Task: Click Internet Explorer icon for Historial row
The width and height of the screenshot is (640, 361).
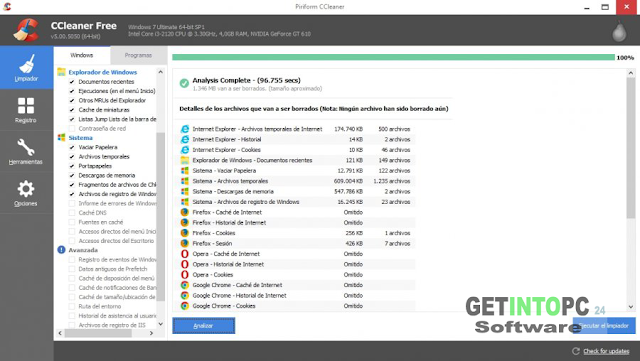Action: (x=185, y=139)
